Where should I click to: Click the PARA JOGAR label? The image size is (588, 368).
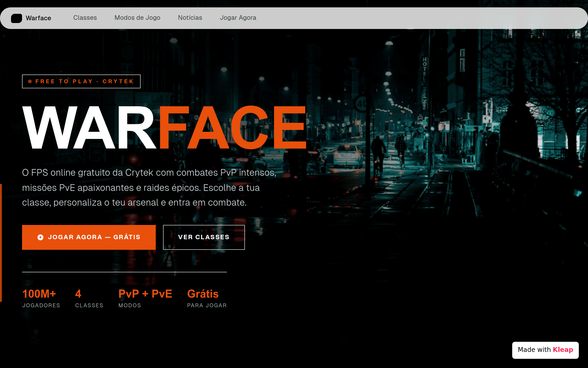point(207,305)
